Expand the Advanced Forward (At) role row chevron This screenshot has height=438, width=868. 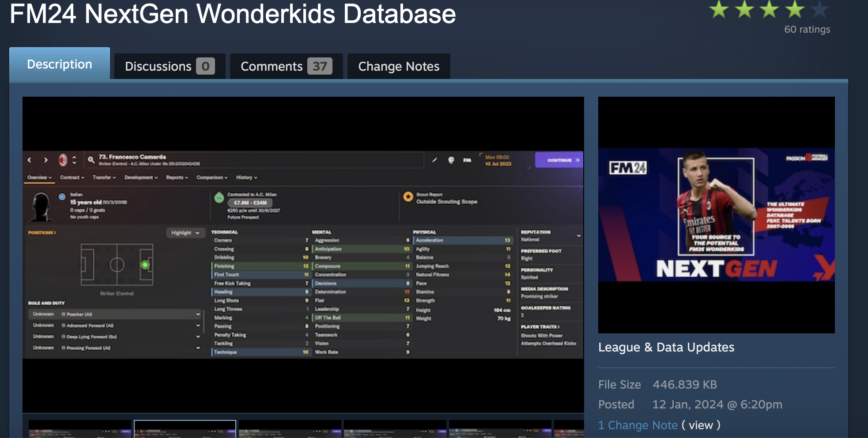pyautogui.click(x=198, y=325)
